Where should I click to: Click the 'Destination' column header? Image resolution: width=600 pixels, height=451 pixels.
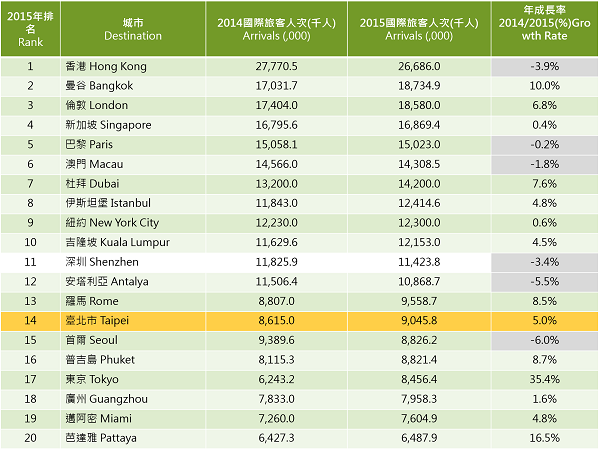pos(133,29)
